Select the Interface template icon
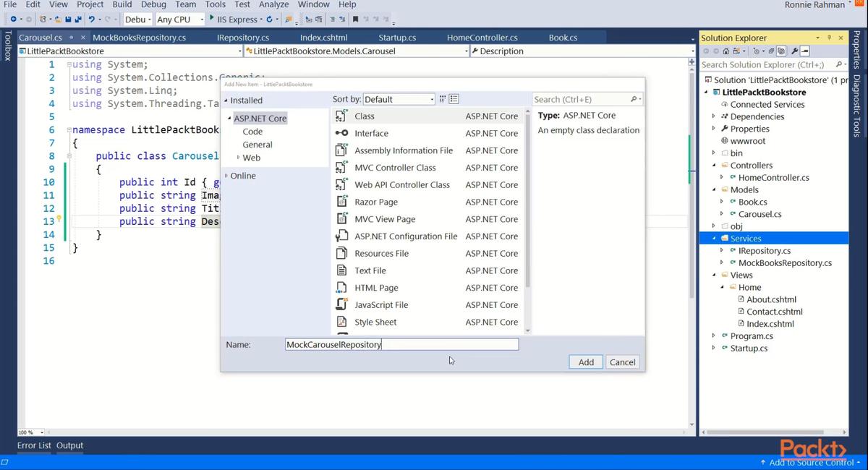This screenshot has width=868, height=470. (341, 133)
